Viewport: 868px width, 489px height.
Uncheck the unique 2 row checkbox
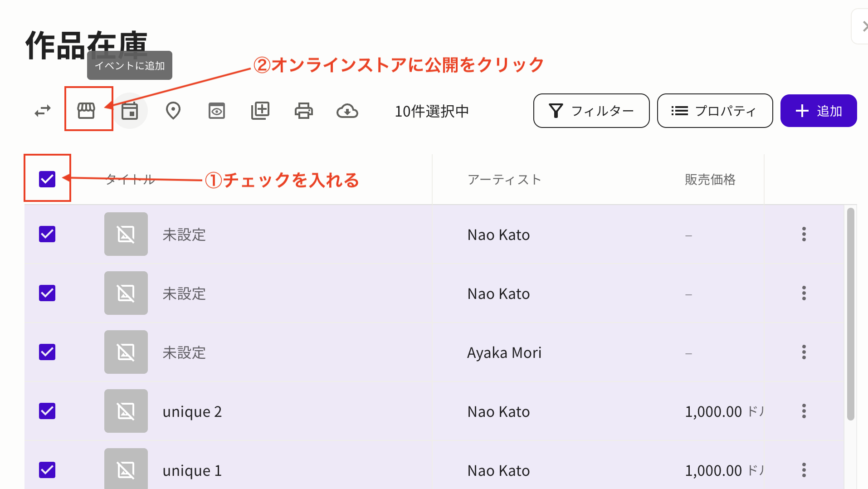tap(47, 411)
